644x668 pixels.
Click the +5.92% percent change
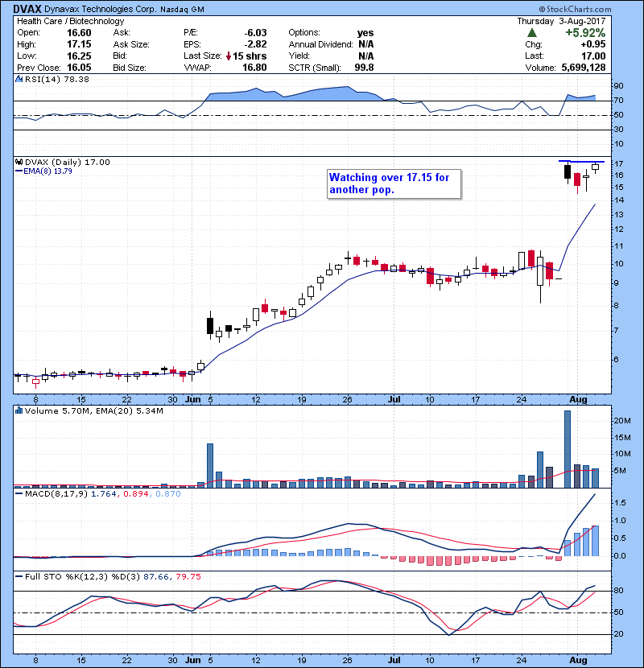pyautogui.click(x=585, y=33)
